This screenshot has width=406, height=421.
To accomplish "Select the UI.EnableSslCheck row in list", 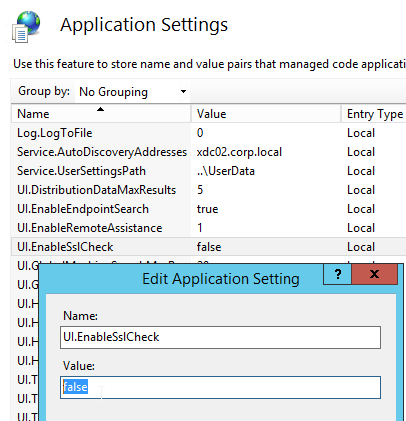I will [x=208, y=247].
